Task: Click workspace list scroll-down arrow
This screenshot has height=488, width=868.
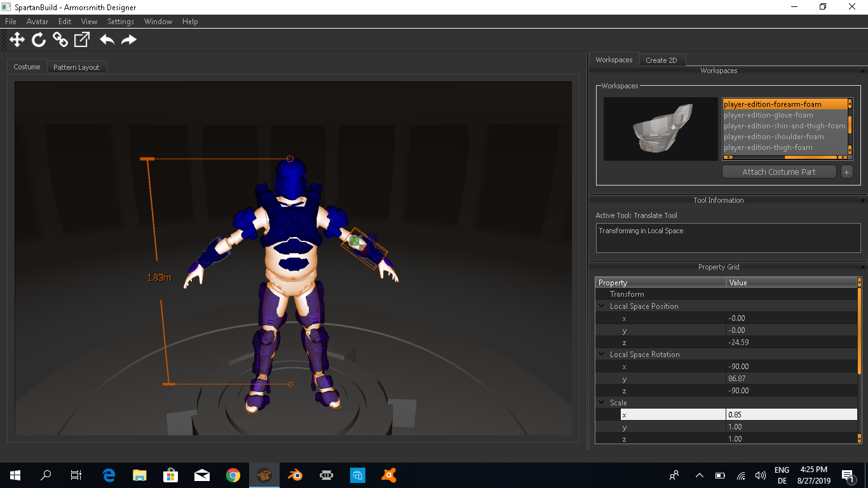Action: pos(850,151)
